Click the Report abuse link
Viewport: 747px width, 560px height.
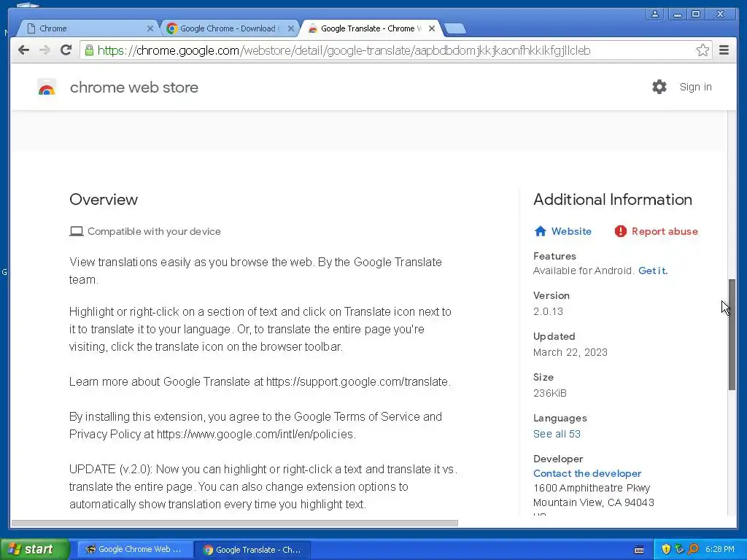pyautogui.click(x=665, y=231)
